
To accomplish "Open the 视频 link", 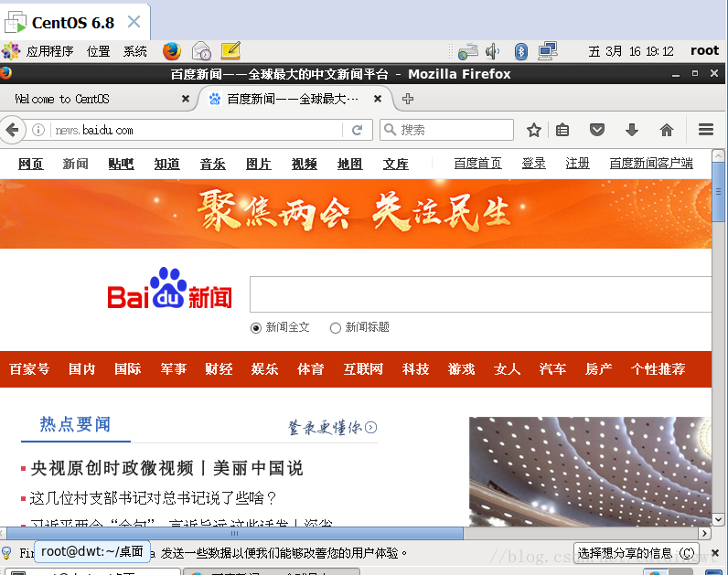I will [x=305, y=164].
